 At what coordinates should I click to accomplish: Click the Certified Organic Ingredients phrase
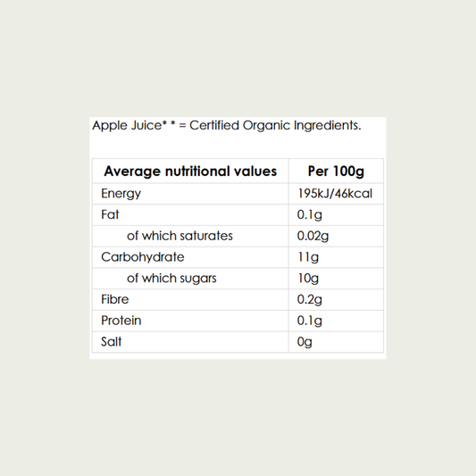click(275, 126)
